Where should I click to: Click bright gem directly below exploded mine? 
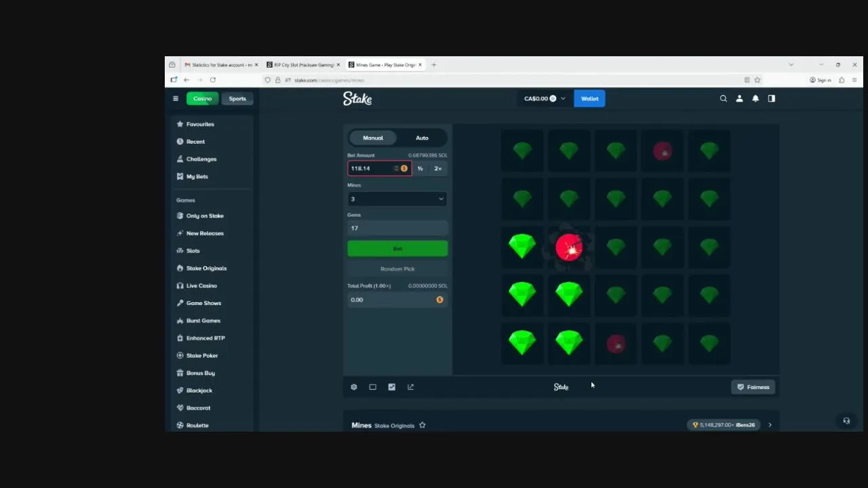pyautogui.click(x=569, y=296)
